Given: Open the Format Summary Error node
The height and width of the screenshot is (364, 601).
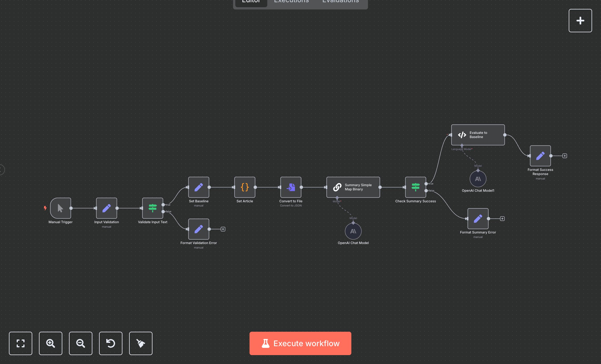Looking at the screenshot, I should tap(478, 218).
